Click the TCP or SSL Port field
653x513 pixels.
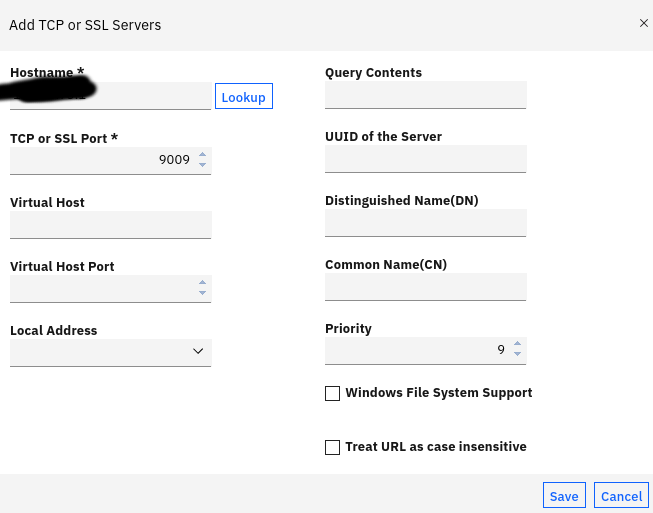100,160
